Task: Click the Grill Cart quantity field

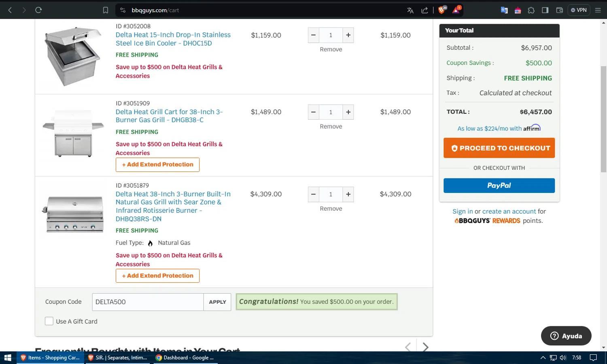Action: pos(331,112)
